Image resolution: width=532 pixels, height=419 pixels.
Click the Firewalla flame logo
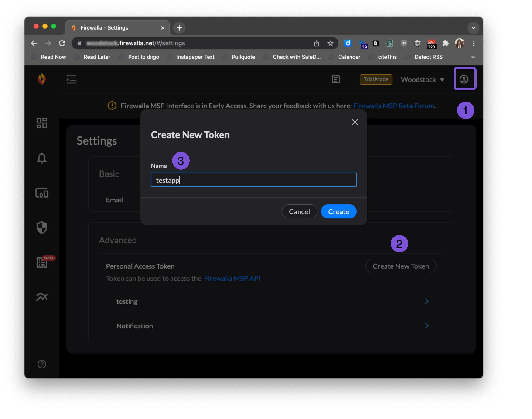[x=42, y=79]
